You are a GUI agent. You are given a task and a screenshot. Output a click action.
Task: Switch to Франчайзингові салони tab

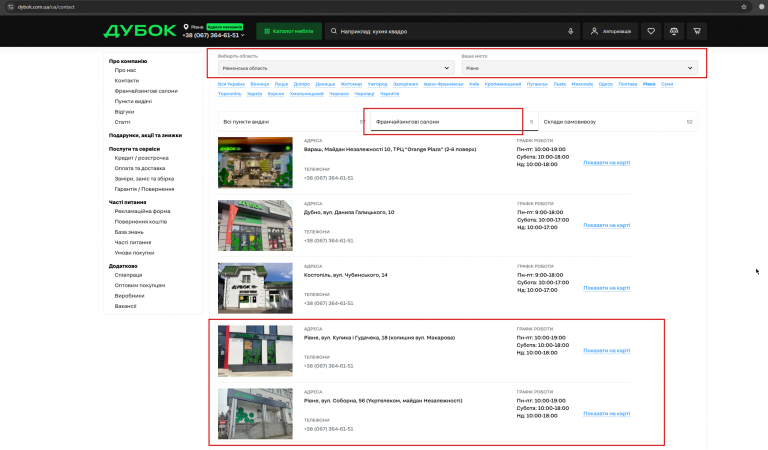(x=454, y=122)
